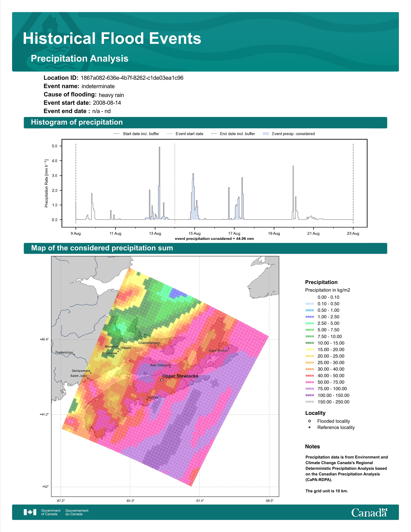Click the event end date 'n/a - nd'
This screenshot has height=532, width=411.
tap(101, 111)
